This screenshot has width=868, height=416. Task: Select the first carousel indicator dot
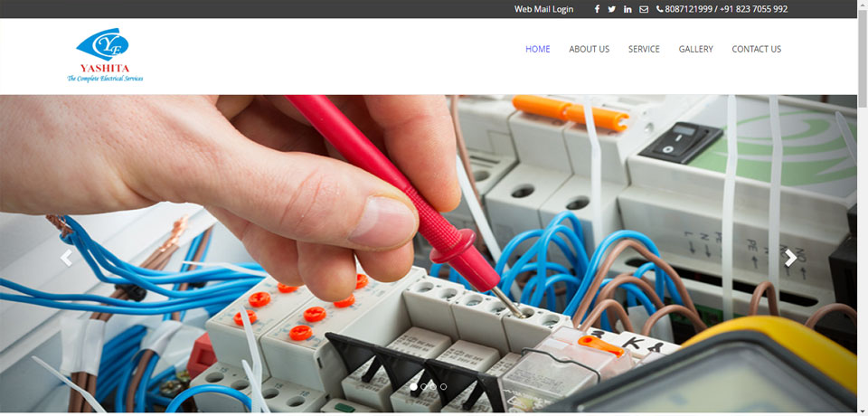413,387
